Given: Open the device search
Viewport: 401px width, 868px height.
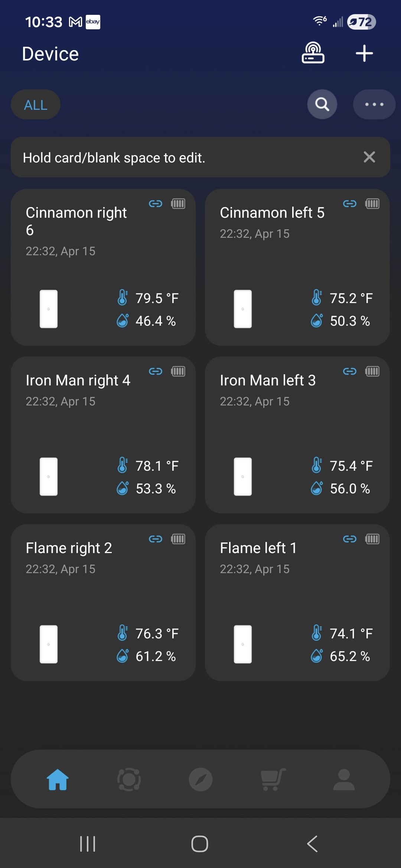Looking at the screenshot, I should pos(322,105).
